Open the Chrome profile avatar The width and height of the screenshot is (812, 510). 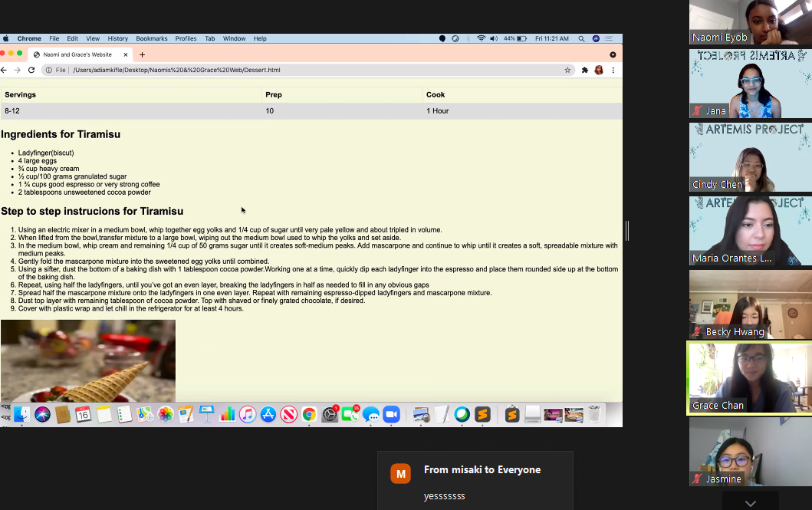599,70
